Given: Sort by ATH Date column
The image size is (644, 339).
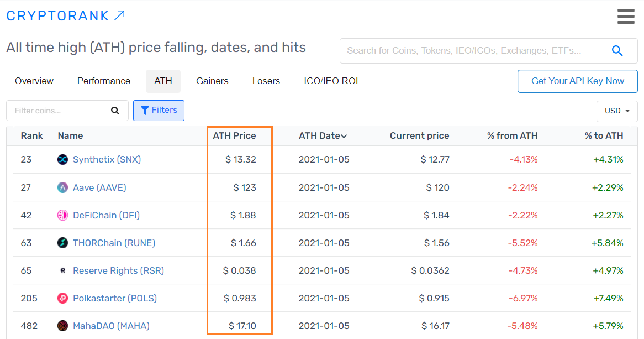Looking at the screenshot, I should (323, 135).
